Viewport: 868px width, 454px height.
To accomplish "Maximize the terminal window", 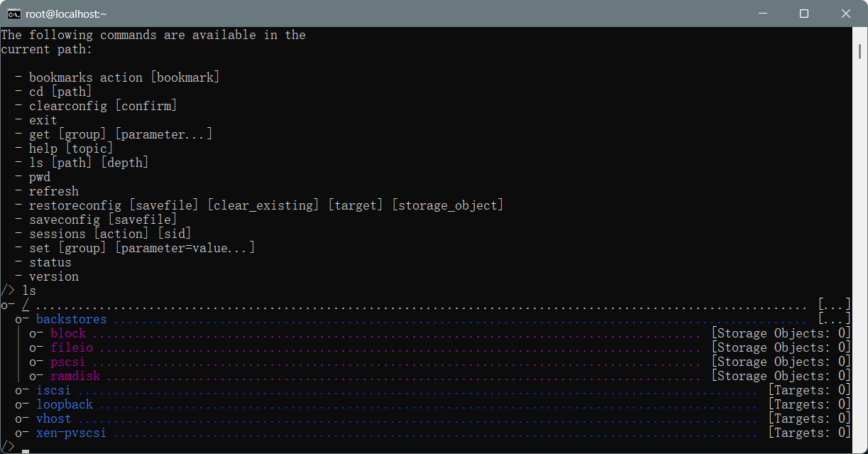I will tap(804, 13).
